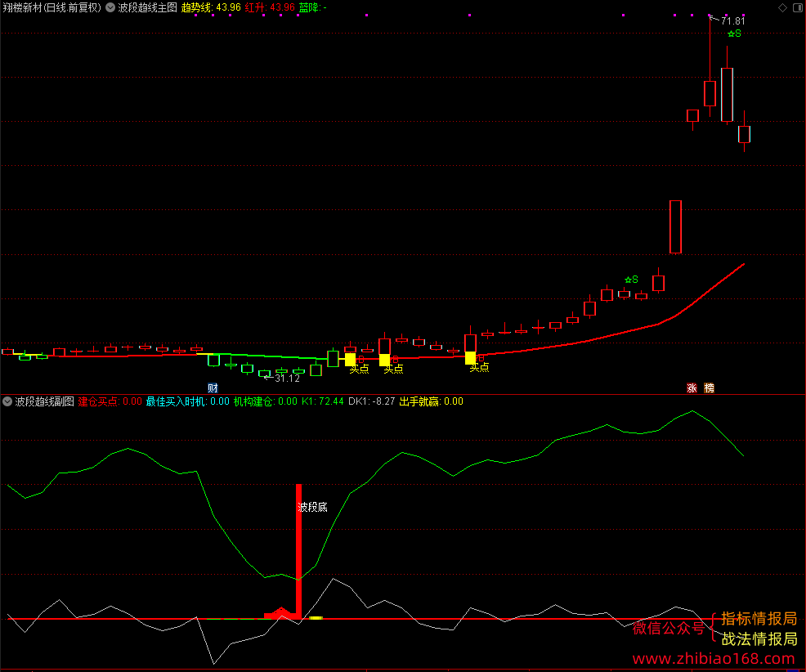Viewport: 806px width, 672px height.
Task: Click the green star S signal mid-uptrend
Action: pyautogui.click(x=631, y=280)
